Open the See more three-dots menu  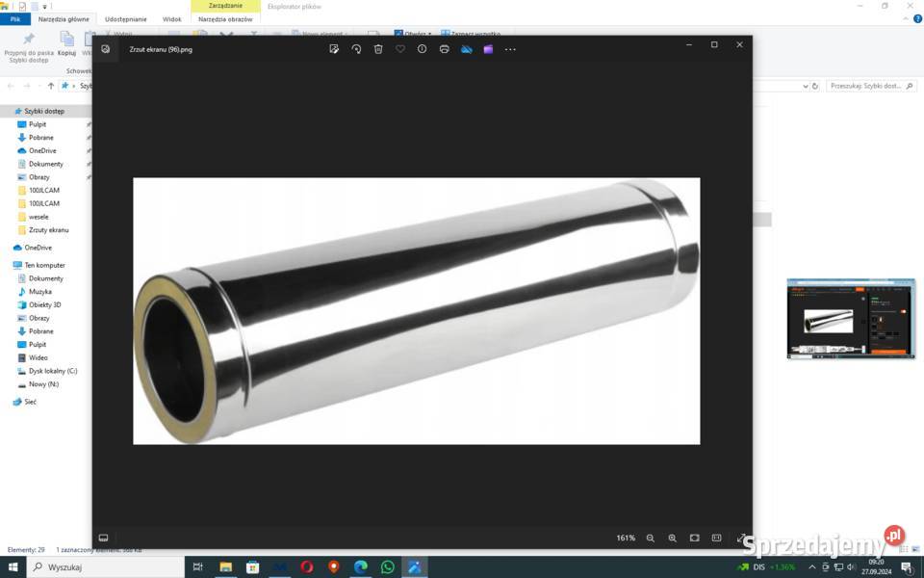(x=510, y=49)
